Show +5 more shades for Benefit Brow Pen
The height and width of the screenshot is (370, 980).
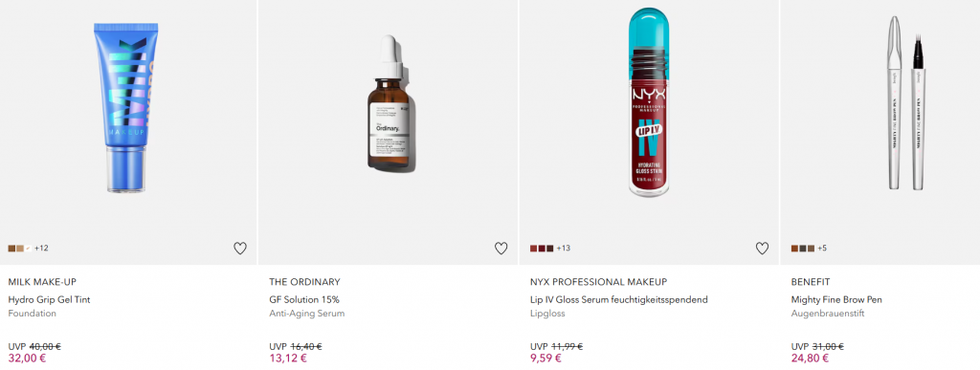(x=822, y=249)
